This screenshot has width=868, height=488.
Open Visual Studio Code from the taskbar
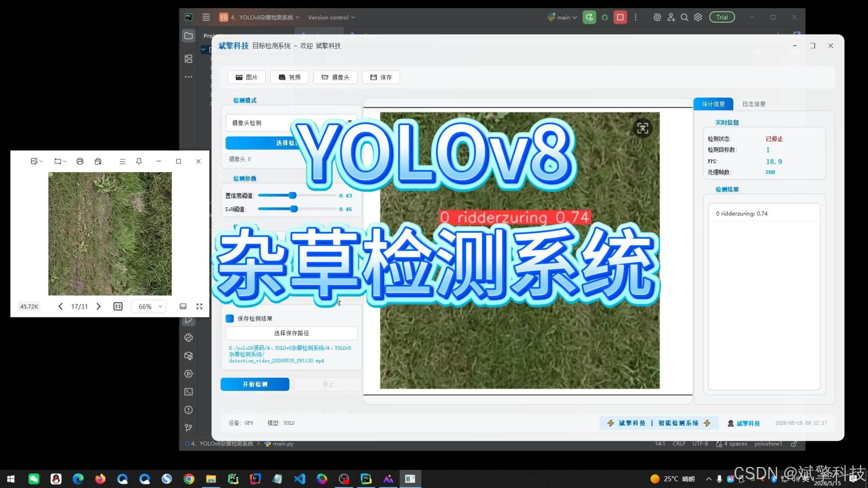[300, 479]
